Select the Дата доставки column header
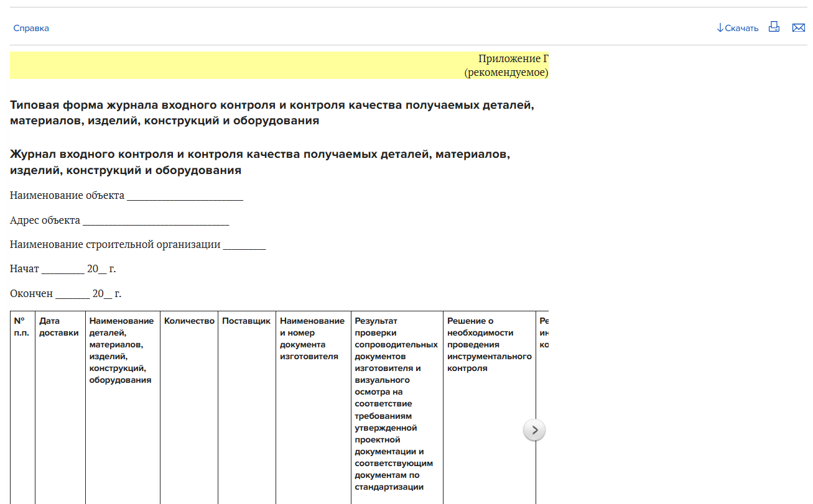 click(x=58, y=327)
